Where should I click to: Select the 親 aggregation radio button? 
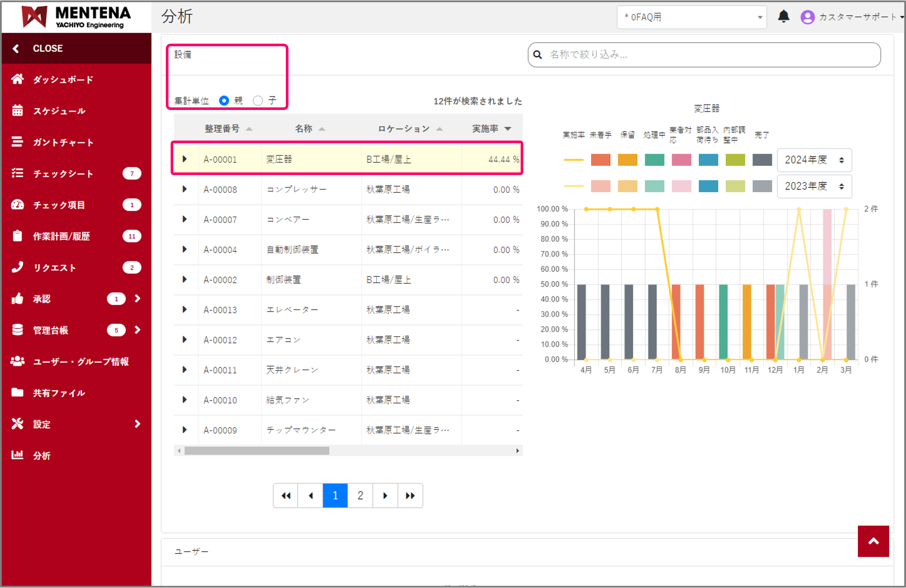pos(224,100)
